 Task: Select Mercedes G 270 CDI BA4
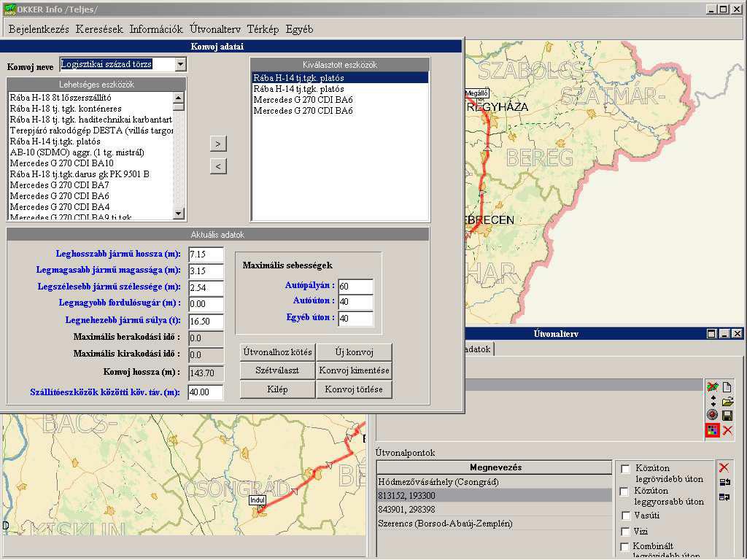(x=90, y=207)
